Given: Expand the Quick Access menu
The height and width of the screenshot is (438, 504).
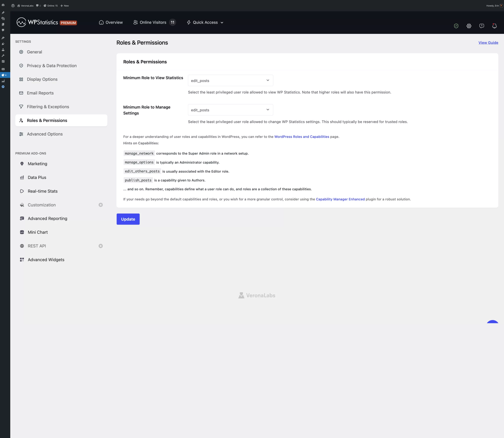Looking at the screenshot, I should pos(205,22).
